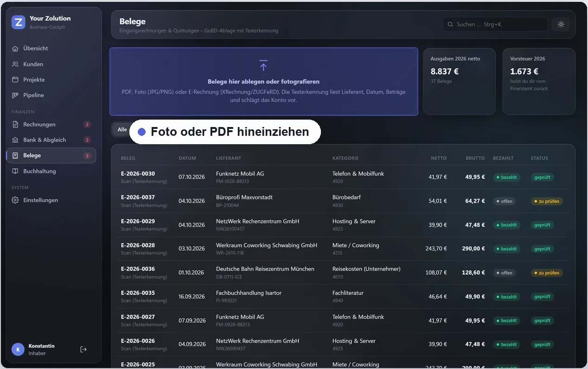This screenshot has height=369, width=588.
Task: Sort by the Lieferant column header
Action: click(229, 159)
